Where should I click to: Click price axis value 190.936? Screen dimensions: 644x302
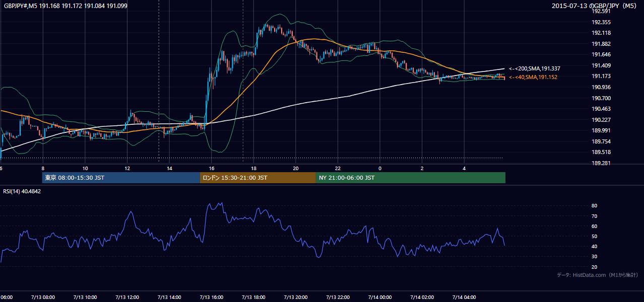601,87
